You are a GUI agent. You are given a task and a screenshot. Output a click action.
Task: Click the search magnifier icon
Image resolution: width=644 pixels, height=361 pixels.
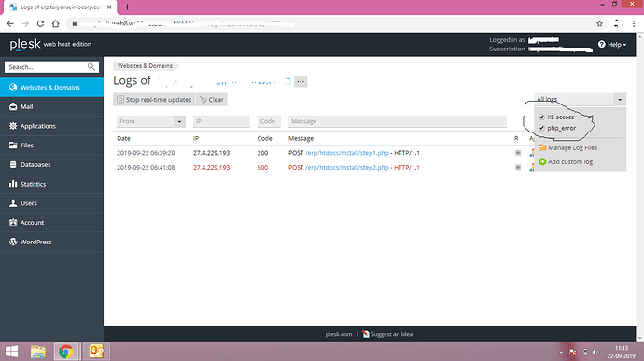tap(91, 67)
